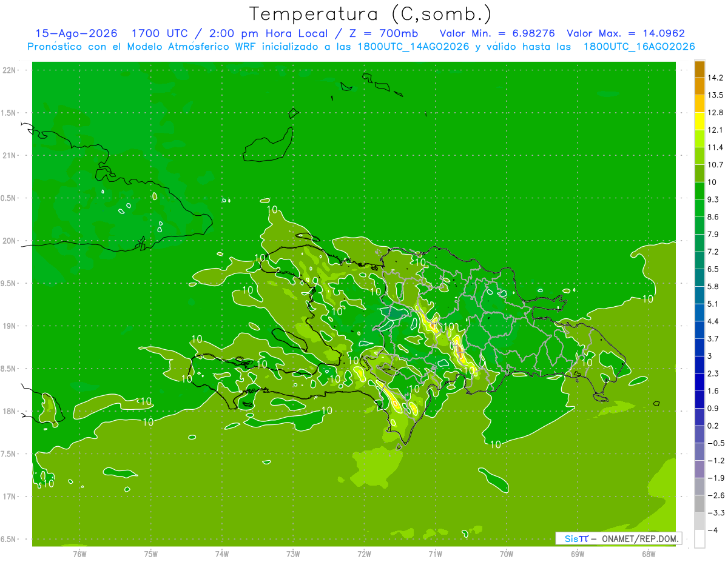The height and width of the screenshot is (562, 728).
Task: Click the 17N latitude axis label
Action: tap(10, 497)
